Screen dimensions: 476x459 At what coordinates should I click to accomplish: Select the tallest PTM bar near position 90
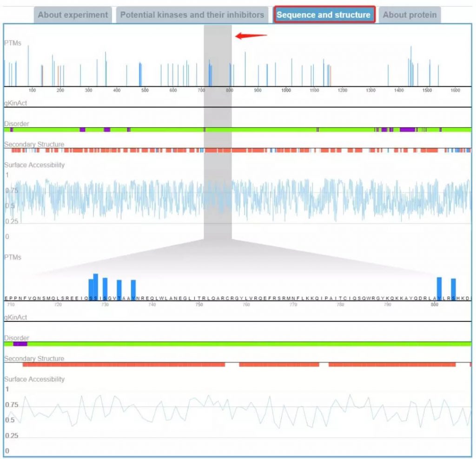tap(28, 65)
